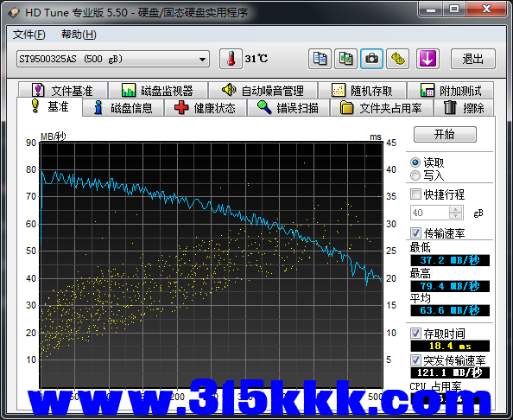Screen dimensions: 513x420
Task: Enable the 快捷行程 checkbox
Action: click(x=415, y=194)
